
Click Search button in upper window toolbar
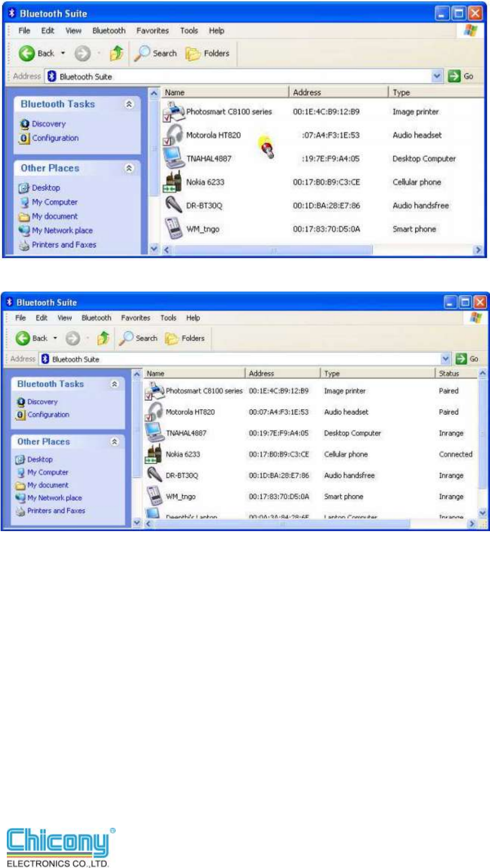[x=156, y=53]
